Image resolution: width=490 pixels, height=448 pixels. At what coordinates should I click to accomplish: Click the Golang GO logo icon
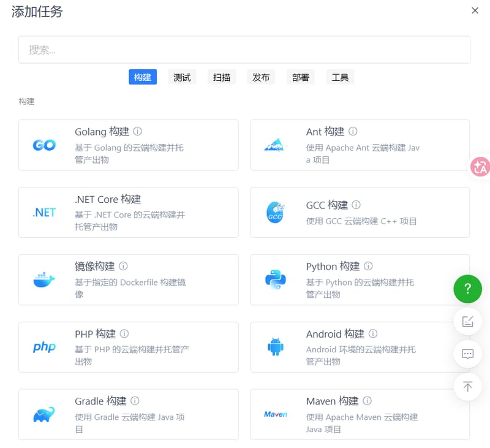point(44,145)
